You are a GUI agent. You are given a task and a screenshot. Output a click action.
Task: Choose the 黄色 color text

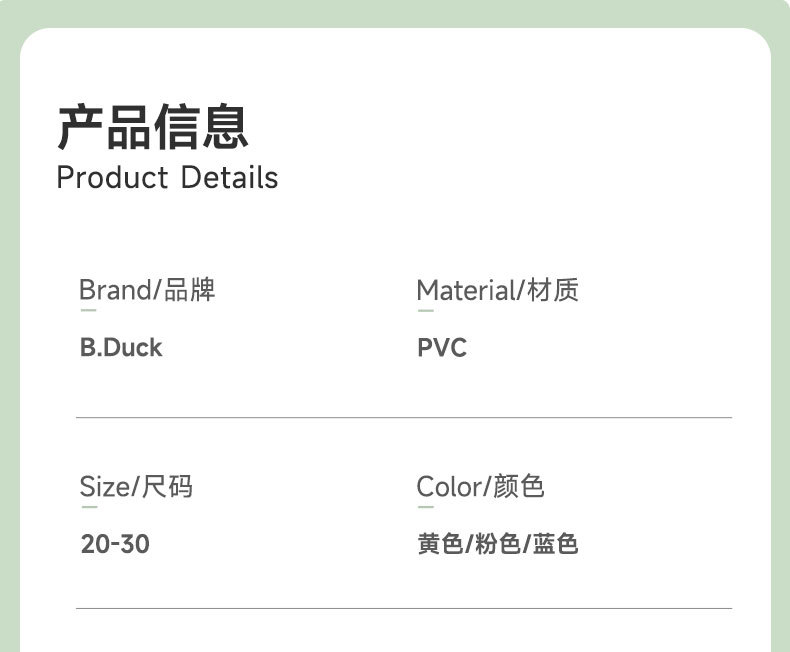[x=440, y=545]
